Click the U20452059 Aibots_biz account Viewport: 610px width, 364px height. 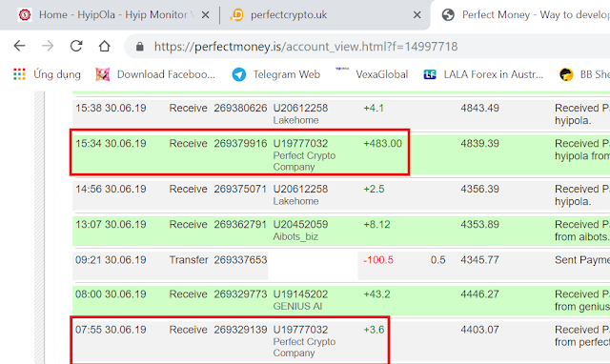pos(300,231)
